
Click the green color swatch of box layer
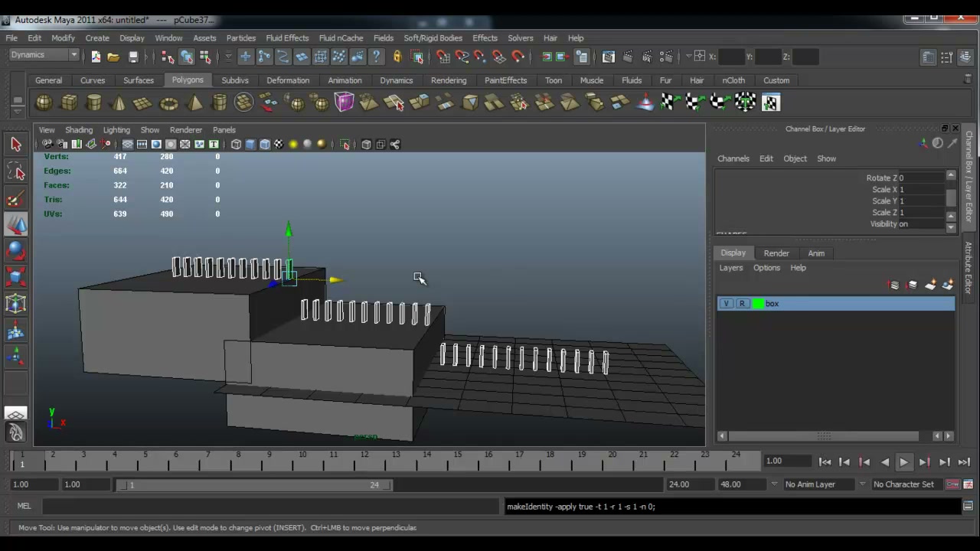coord(758,304)
